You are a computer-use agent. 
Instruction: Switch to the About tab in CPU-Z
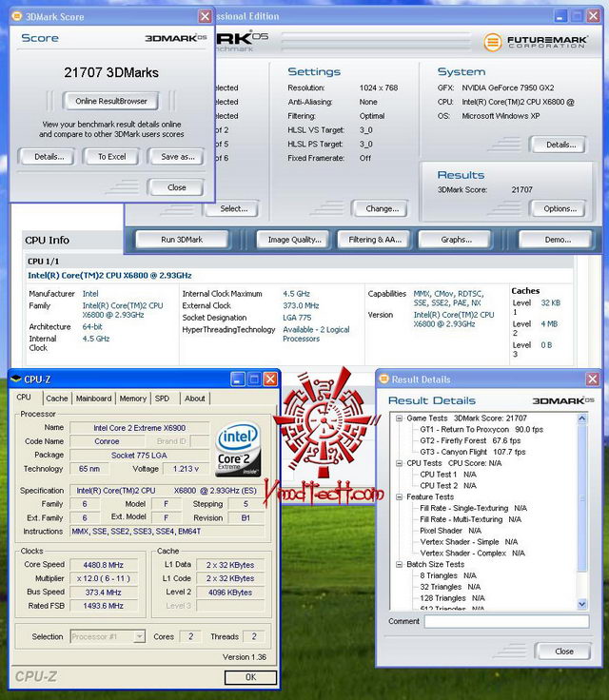pos(195,399)
